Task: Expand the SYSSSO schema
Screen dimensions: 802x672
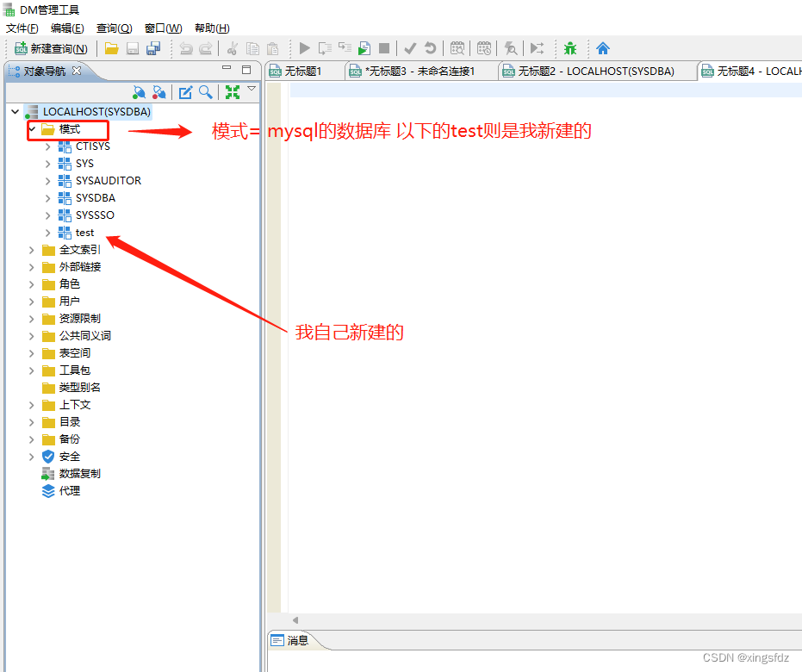Action: pyautogui.click(x=47, y=216)
